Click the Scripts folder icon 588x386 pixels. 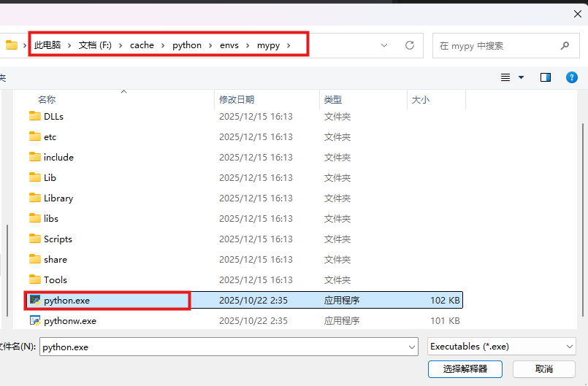(x=34, y=239)
